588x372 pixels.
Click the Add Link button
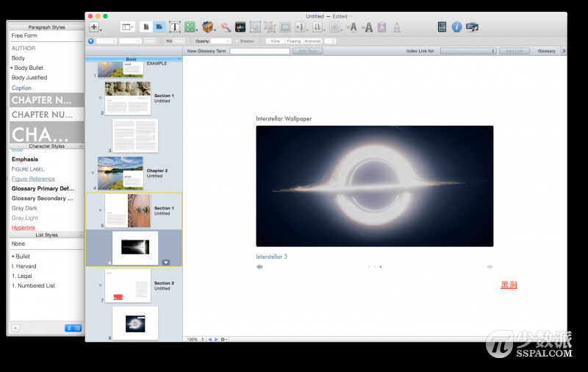[514, 51]
